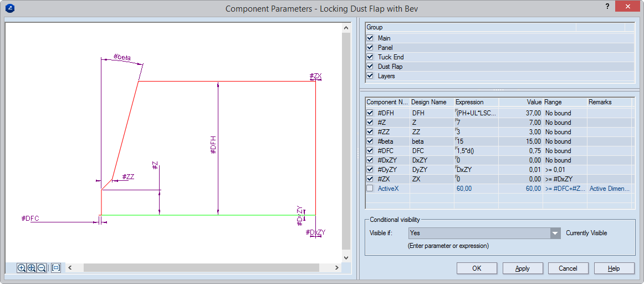Screen dimensions: 644x284
Task: Toggle the #beta parameter checkbox
Action: tap(370, 141)
